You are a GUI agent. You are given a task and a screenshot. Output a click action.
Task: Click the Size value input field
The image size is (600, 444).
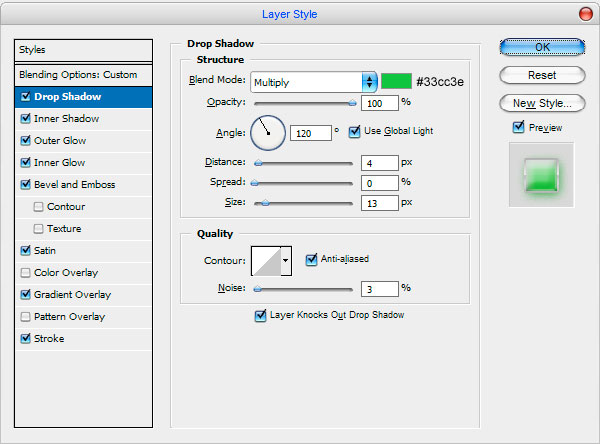tap(380, 203)
